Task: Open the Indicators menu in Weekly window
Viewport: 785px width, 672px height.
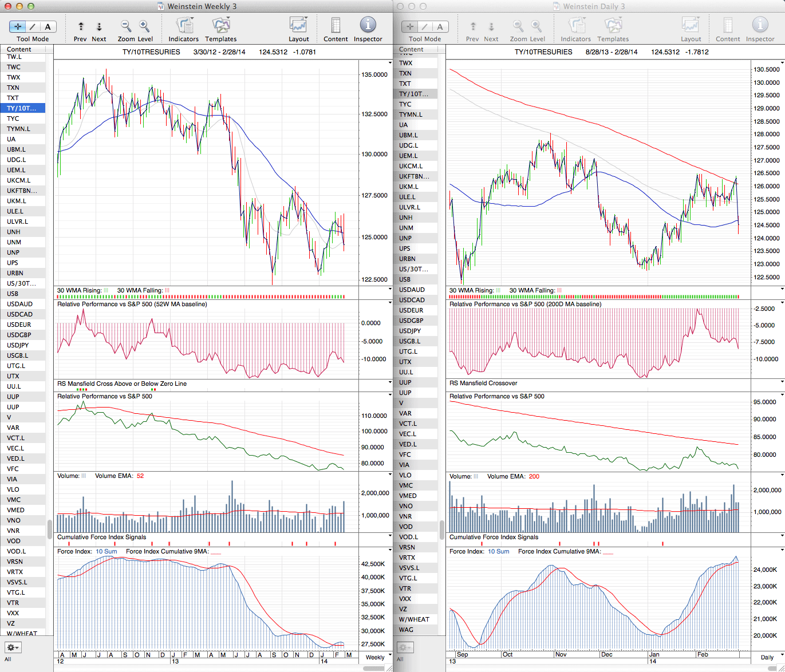Action: coord(184,26)
